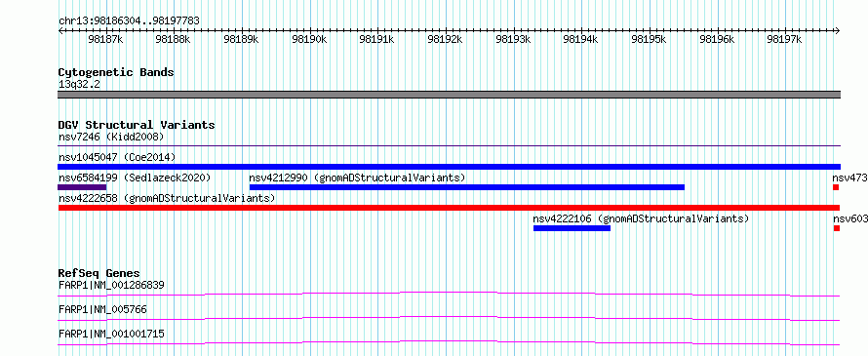Viewport: 868px width, 356px height.
Task: Open the nsv7246 (Kidd2008) variant label
Action: point(111,137)
